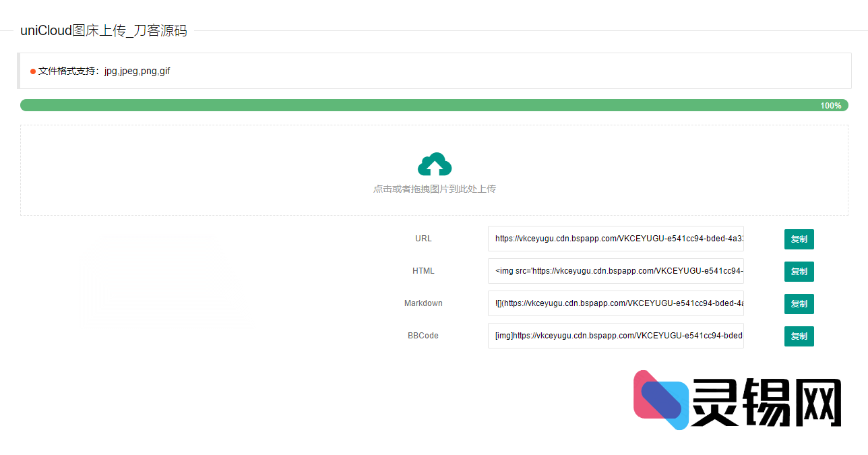Open the uniCloud图床上传_刀客源码 title link
The width and height of the screenshot is (868, 455).
[103, 30]
